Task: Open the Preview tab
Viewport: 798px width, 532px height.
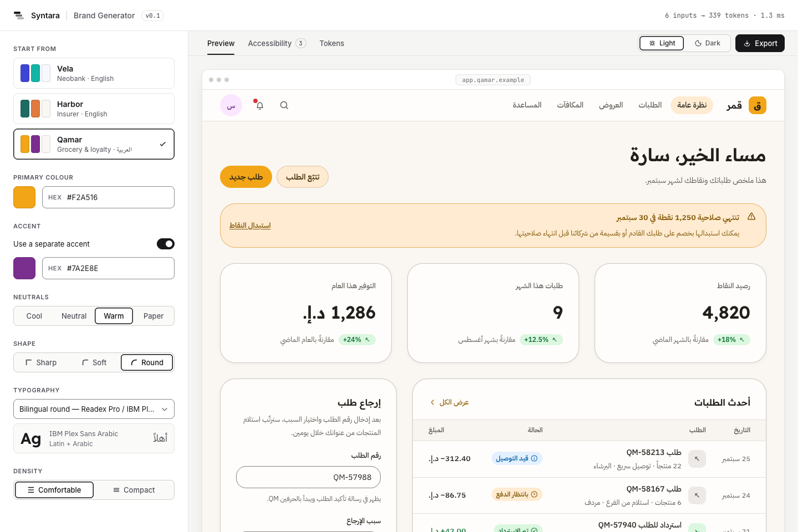Action: coord(221,43)
